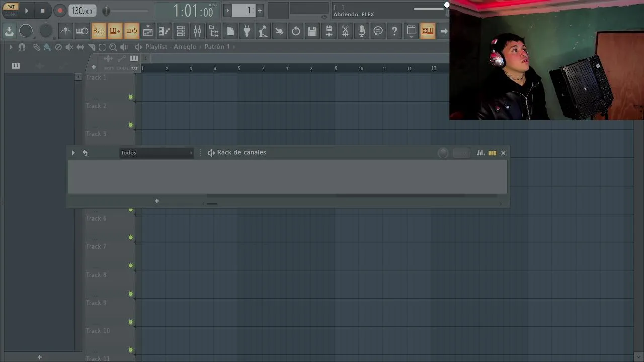Click the undo history circular-arrow icon
The width and height of the screenshot is (644, 362).
296,31
